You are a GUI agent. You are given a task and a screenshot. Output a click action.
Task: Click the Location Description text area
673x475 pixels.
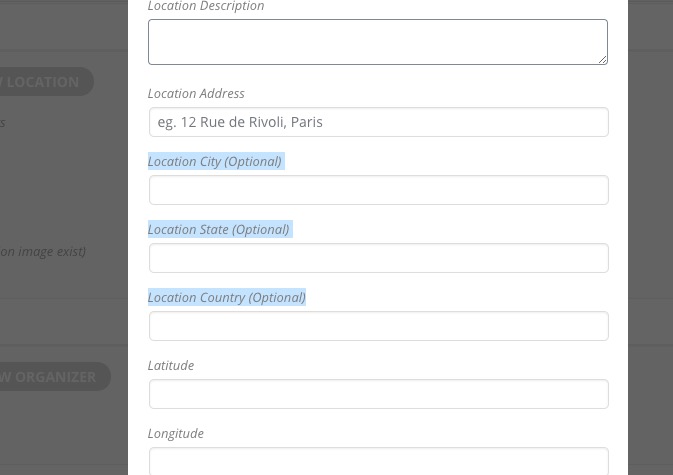pyautogui.click(x=377, y=42)
